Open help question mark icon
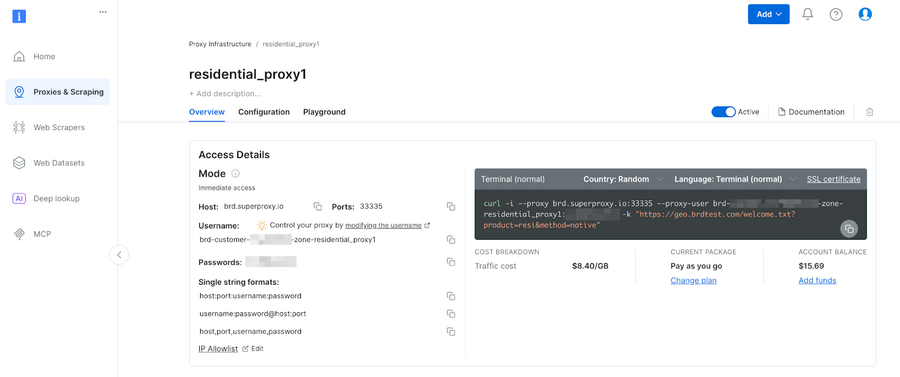The height and width of the screenshot is (377, 900). (836, 15)
